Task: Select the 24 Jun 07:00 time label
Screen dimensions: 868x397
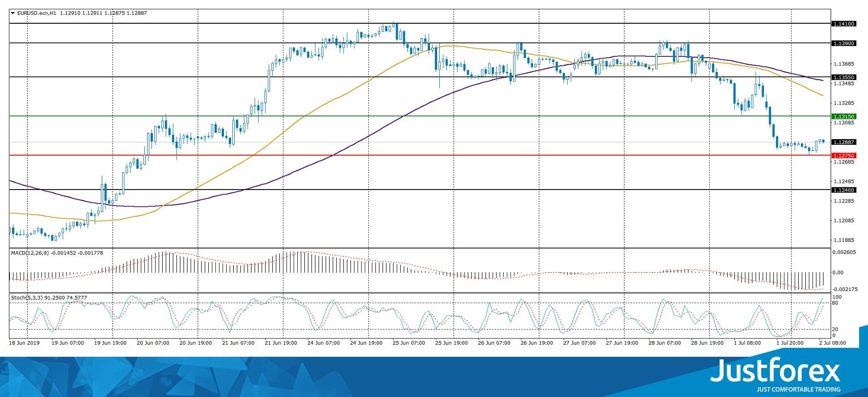Action: tap(323, 343)
